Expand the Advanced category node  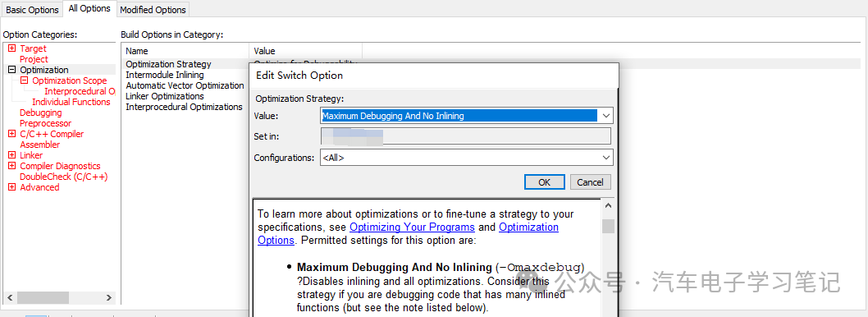11,187
